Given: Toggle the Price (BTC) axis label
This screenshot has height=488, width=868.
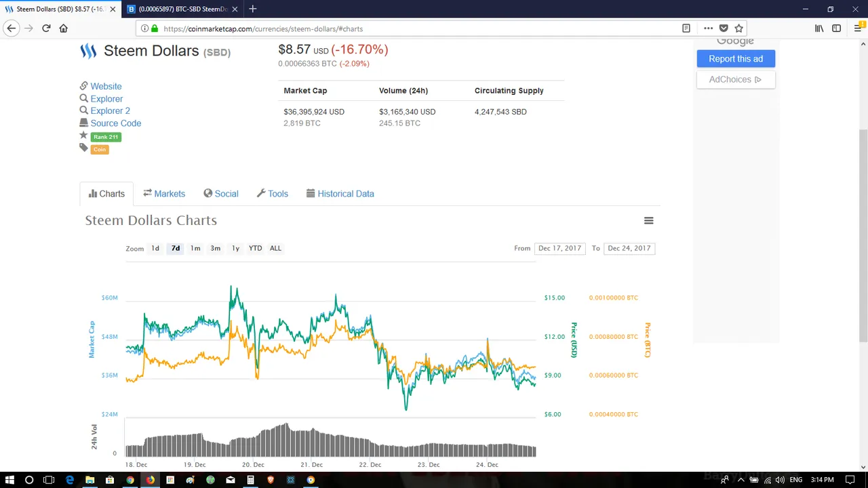Looking at the screenshot, I should pos(648,339).
